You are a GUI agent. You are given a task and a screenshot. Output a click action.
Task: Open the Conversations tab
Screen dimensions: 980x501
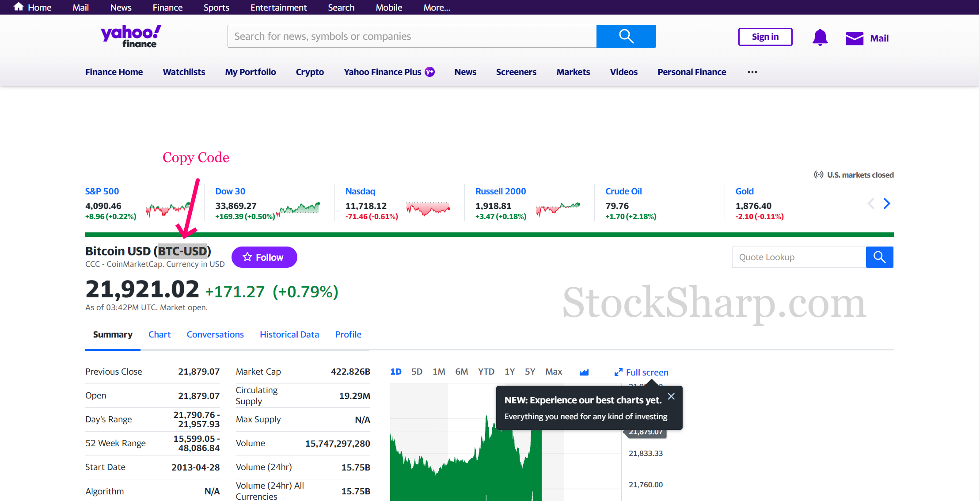tap(215, 334)
